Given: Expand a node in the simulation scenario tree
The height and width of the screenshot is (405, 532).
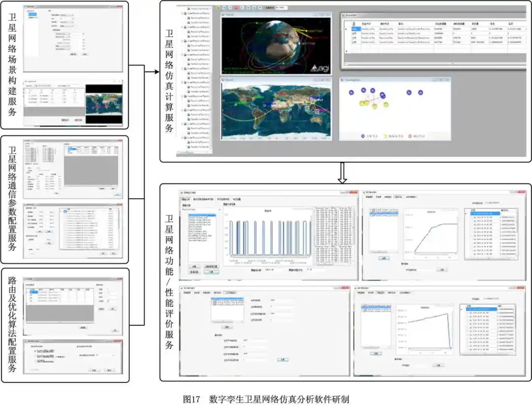Looking at the screenshot, I should [183, 28].
